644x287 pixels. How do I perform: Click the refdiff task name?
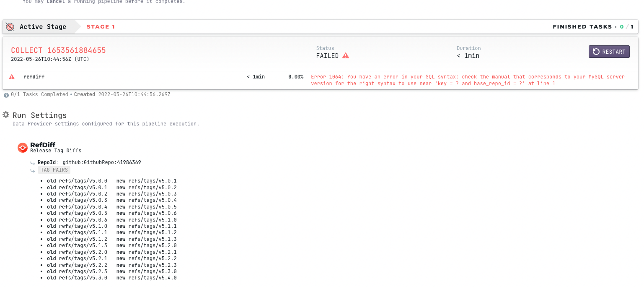pyautogui.click(x=34, y=77)
